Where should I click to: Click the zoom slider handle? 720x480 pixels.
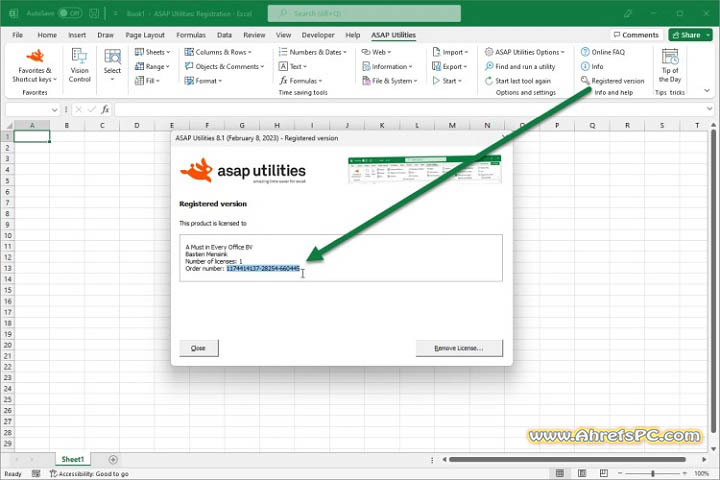[652, 473]
